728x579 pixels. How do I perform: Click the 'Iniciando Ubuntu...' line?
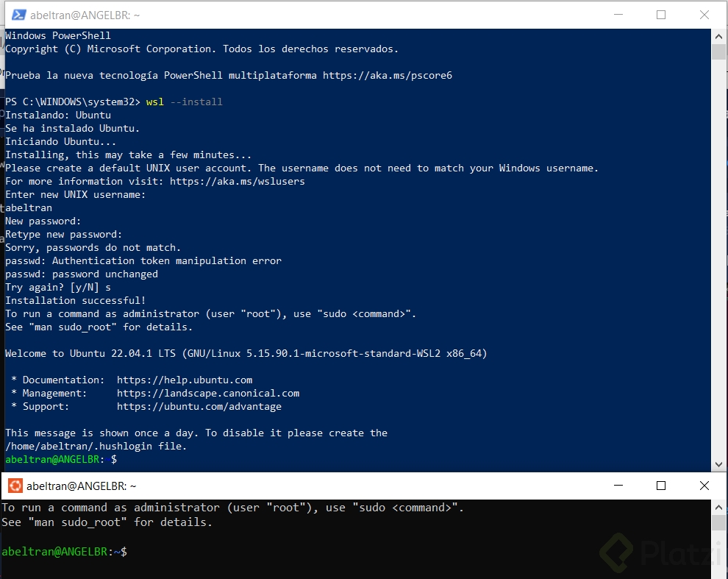[x=61, y=141]
